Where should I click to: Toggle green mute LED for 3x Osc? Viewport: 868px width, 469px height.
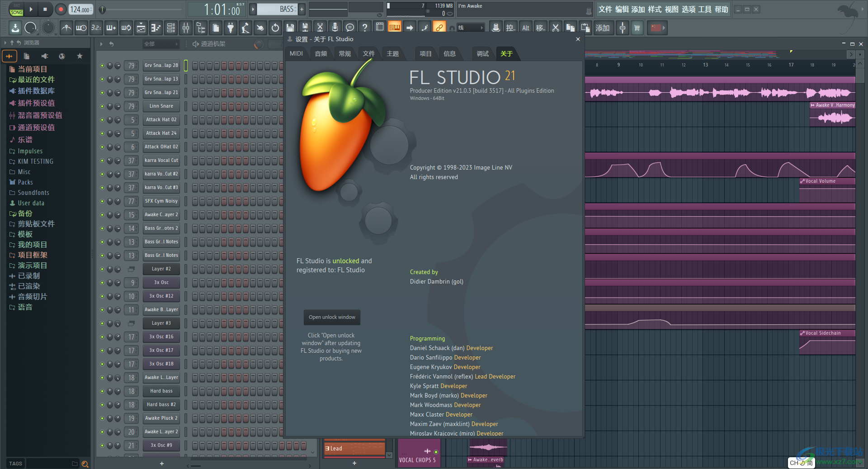[x=102, y=283]
